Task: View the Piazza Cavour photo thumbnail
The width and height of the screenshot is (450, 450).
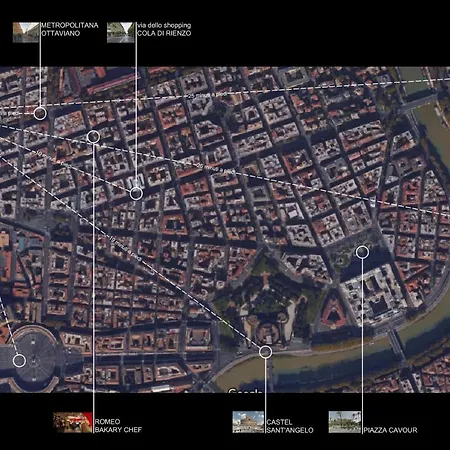Action: 345,422
